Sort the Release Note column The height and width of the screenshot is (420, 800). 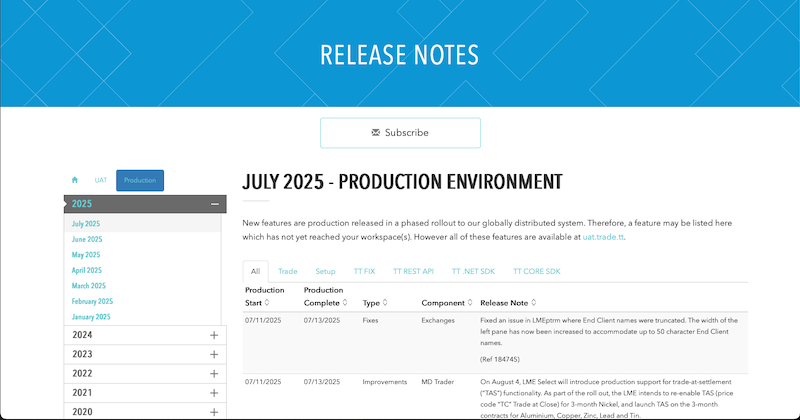tap(534, 302)
